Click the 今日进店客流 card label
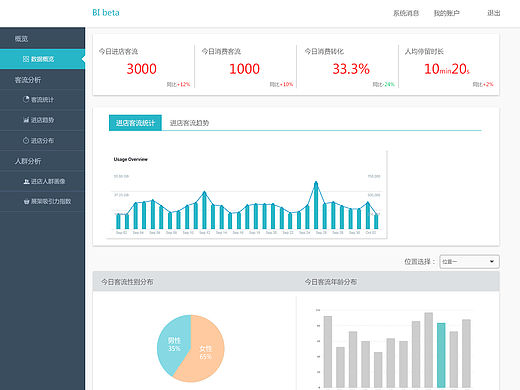This screenshot has width=520, height=390. [118, 51]
